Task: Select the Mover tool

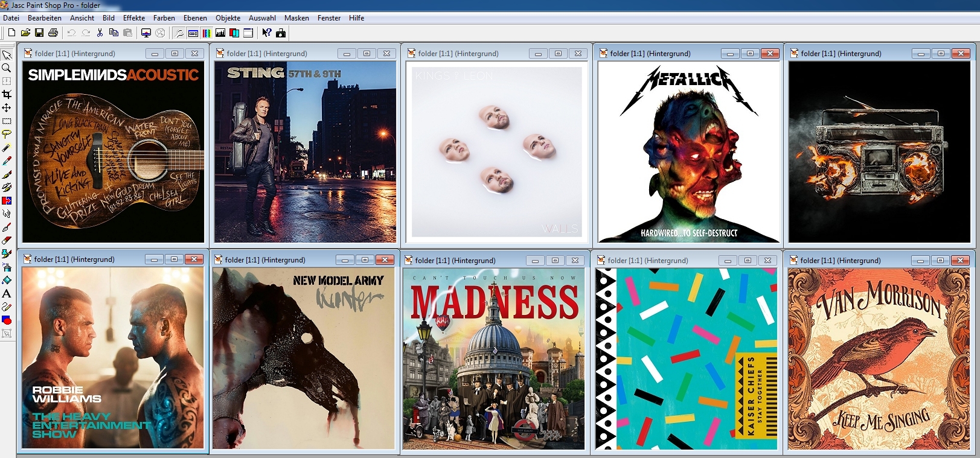Action: (x=7, y=108)
